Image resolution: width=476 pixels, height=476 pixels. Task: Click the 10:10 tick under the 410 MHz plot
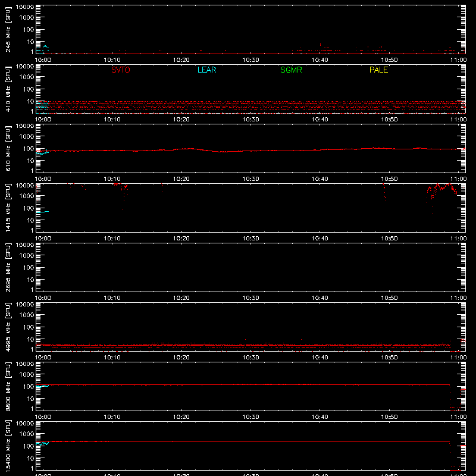click(x=112, y=120)
